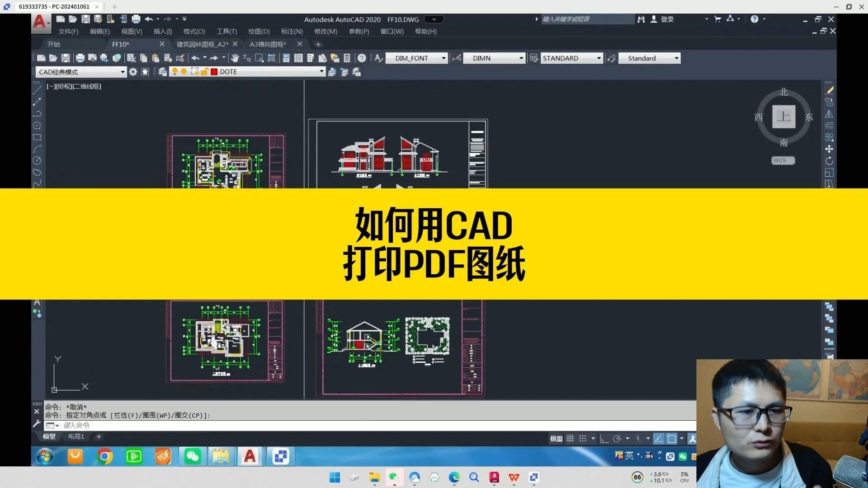Click the Undo arrow icon
The image size is (868, 488).
[195, 58]
